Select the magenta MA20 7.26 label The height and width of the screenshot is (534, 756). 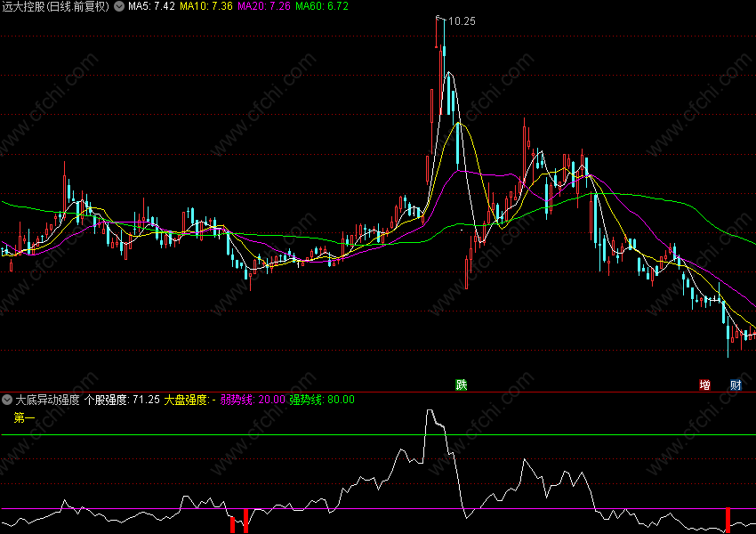point(264,6)
